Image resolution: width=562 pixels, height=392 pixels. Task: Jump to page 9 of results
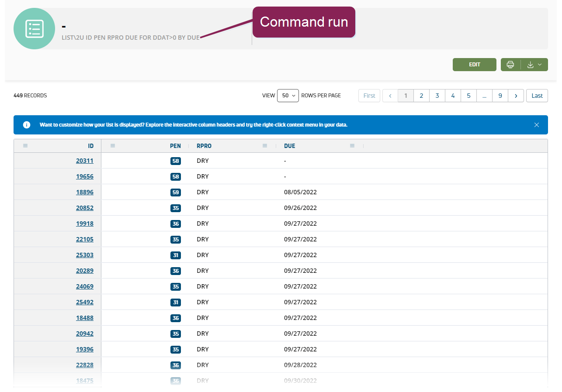click(500, 96)
